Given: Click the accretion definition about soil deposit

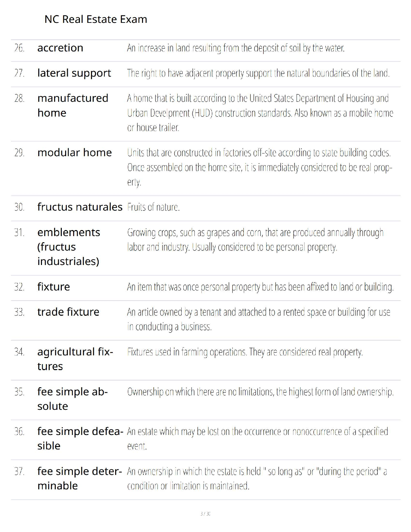Looking at the screenshot, I should click(236, 48).
